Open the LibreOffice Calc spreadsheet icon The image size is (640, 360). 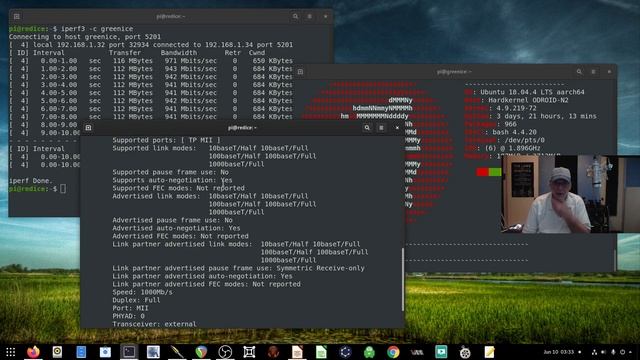[x=321, y=352]
